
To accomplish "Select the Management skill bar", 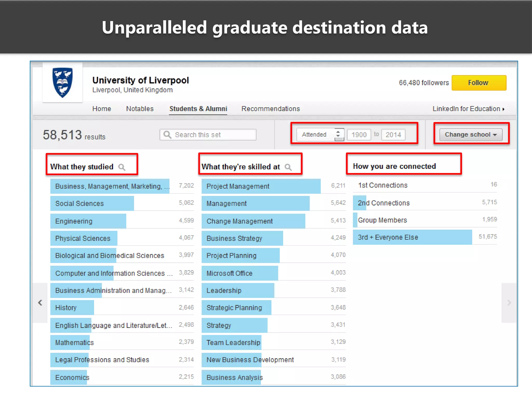I will [274, 203].
